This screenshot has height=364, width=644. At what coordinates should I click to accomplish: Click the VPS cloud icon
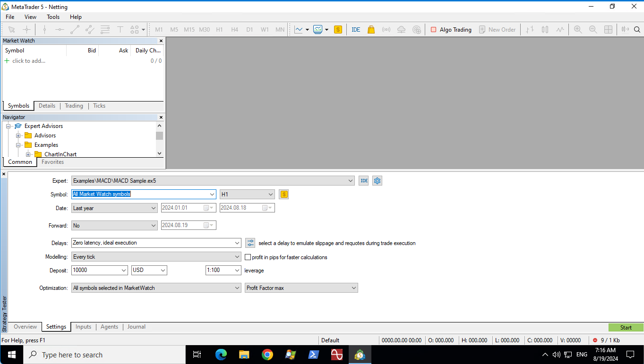click(401, 29)
